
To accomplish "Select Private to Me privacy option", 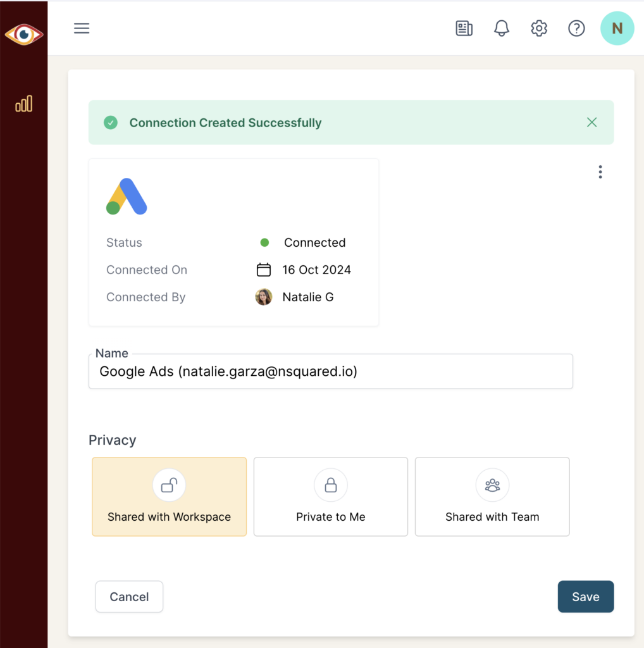I will point(330,497).
